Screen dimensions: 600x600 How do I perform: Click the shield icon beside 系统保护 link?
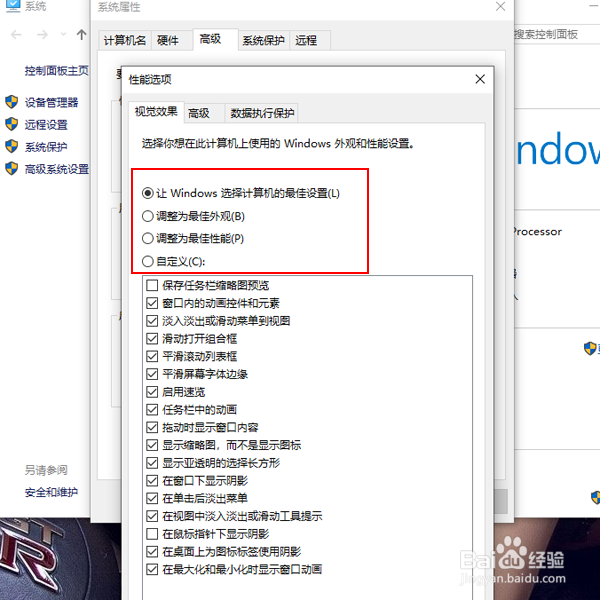click(x=11, y=146)
